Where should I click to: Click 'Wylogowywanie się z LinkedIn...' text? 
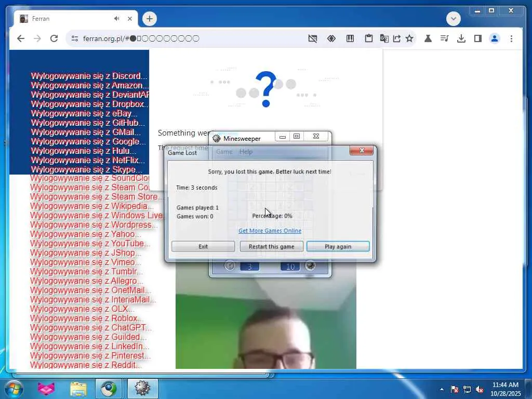pyautogui.click(x=89, y=347)
